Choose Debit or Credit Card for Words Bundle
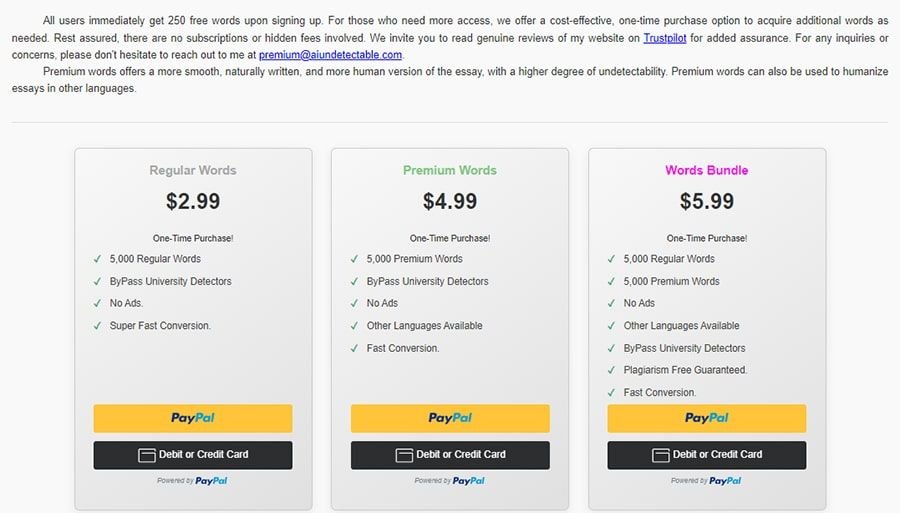The image size is (900, 513). tap(707, 455)
